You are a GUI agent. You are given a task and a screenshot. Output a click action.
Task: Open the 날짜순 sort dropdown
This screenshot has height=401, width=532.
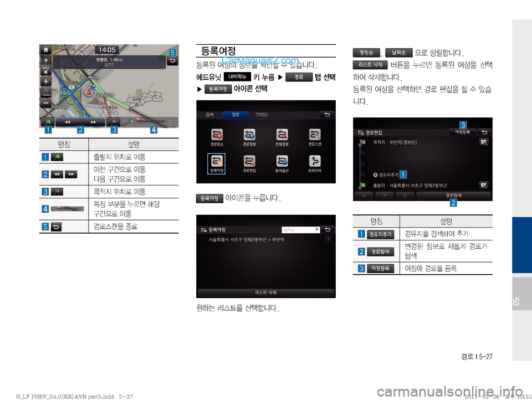pyautogui.click(x=301, y=230)
